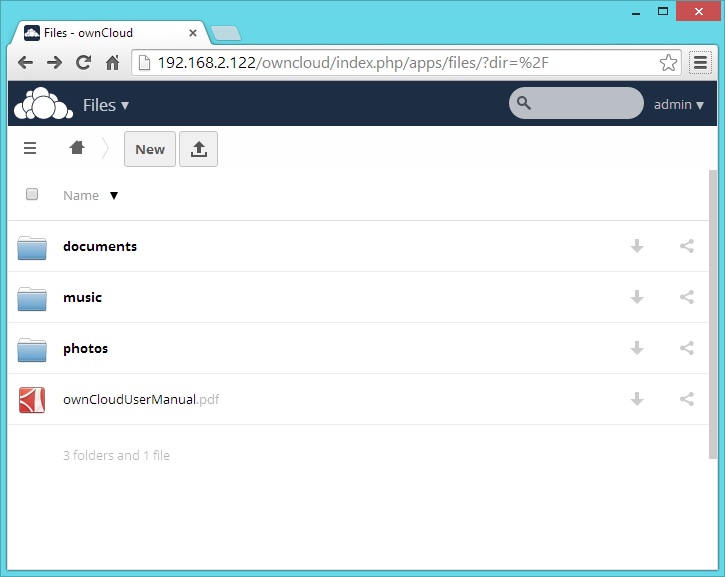Download ownCloudUserManual.pdf
Image resolution: width=725 pixels, height=577 pixels.
637,399
